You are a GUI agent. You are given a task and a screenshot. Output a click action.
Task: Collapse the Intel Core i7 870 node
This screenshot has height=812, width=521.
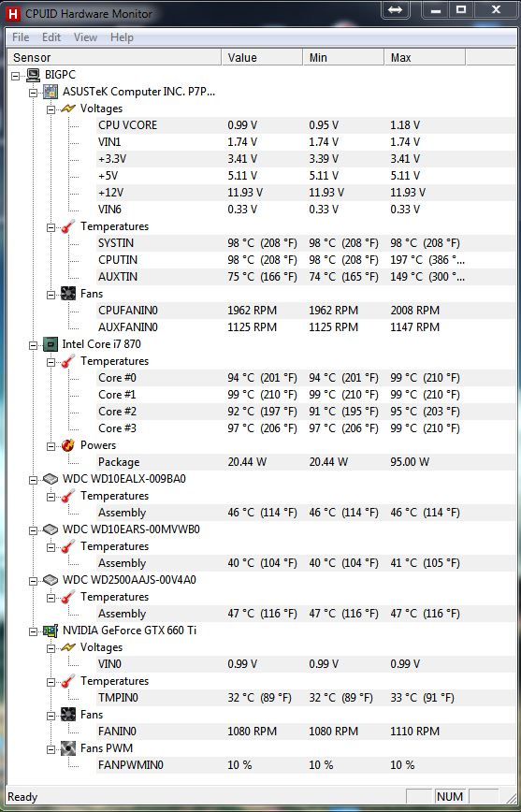pyautogui.click(x=33, y=345)
